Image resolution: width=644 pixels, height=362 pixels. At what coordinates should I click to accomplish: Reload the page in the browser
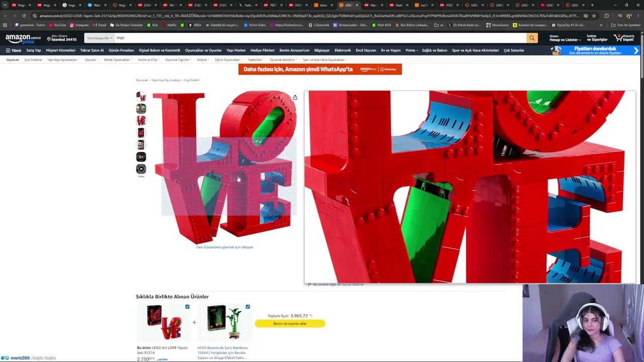24,16
